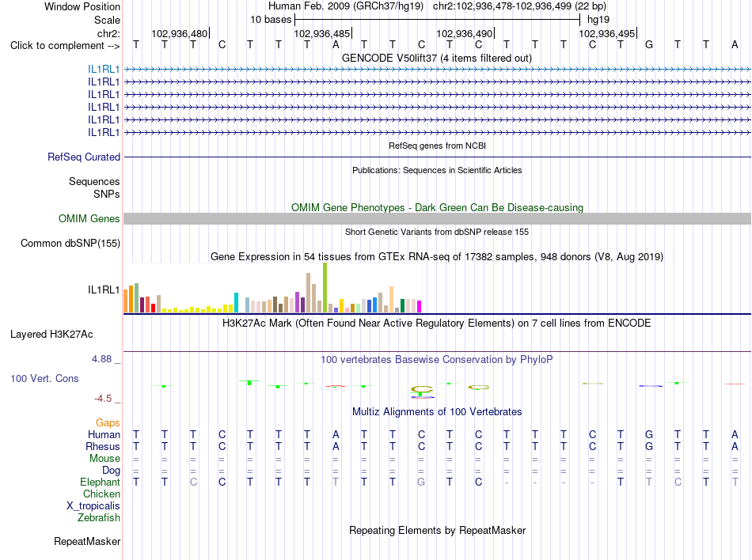The width and height of the screenshot is (752, 560).
Task: Click the cyan bar in GTEx chart
Action: pyautogui.click(x=236, y=302)
